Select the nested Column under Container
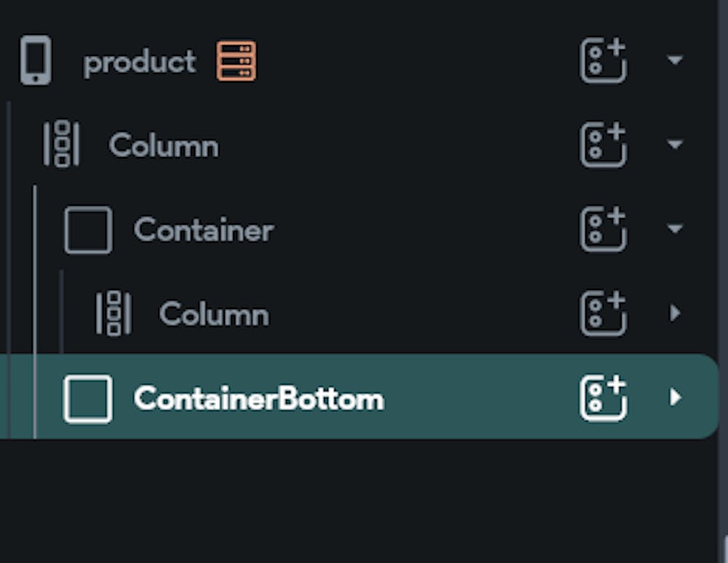Viewport: 728px width, 563px height. pyautogui.click(x=213, y=315)
